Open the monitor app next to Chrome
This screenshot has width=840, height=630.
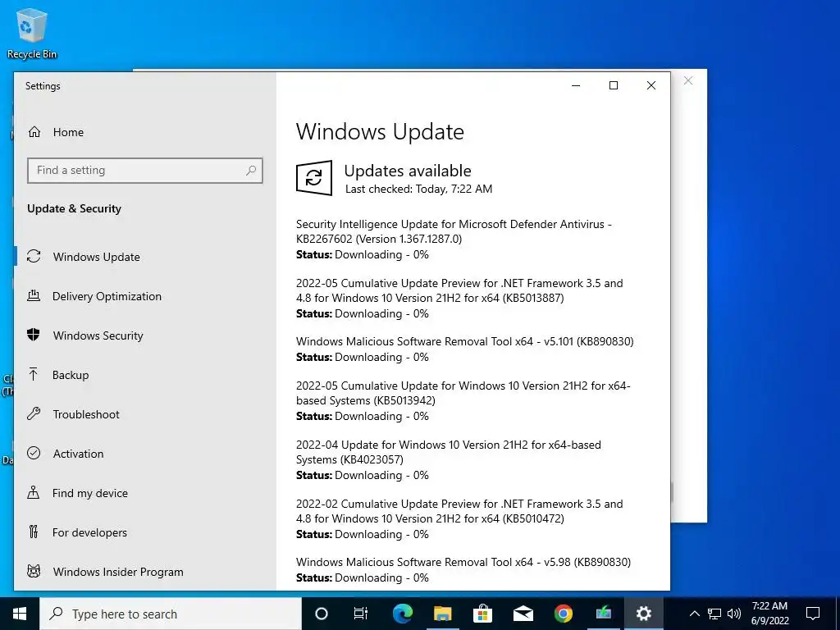pos(603,614)
